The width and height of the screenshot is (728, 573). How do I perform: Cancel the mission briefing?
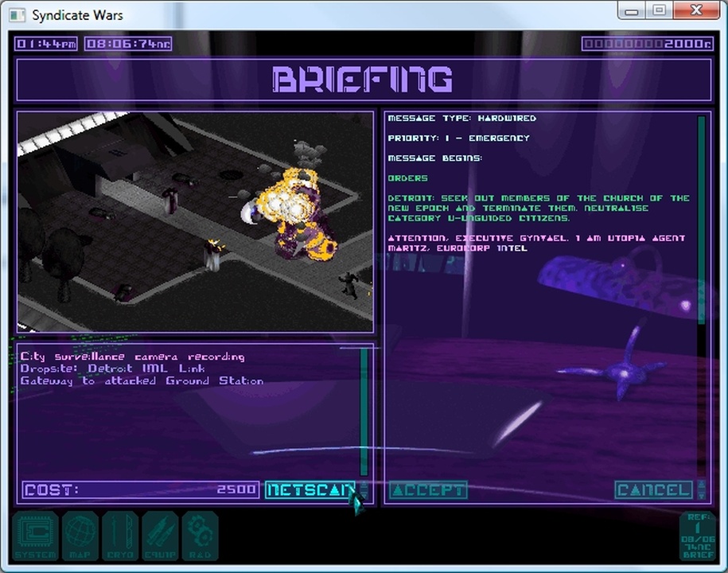click(654, 490)
